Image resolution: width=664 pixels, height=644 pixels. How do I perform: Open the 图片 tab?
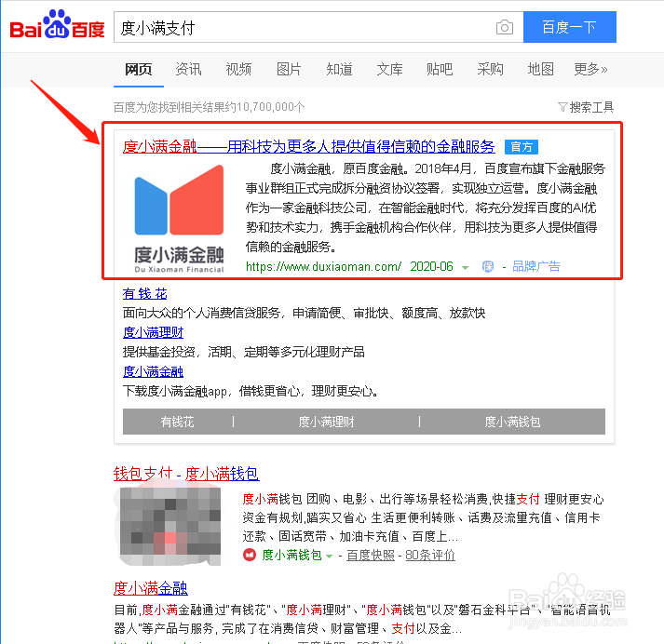pos(289,69)
